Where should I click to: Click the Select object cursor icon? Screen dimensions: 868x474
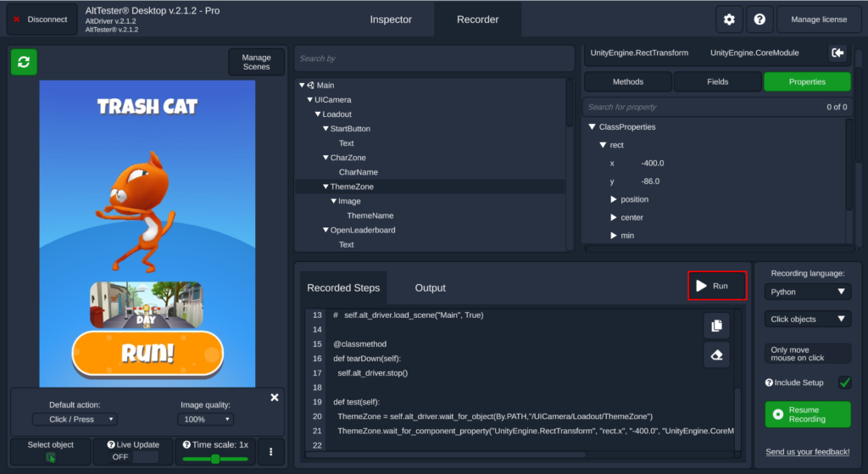50,457
